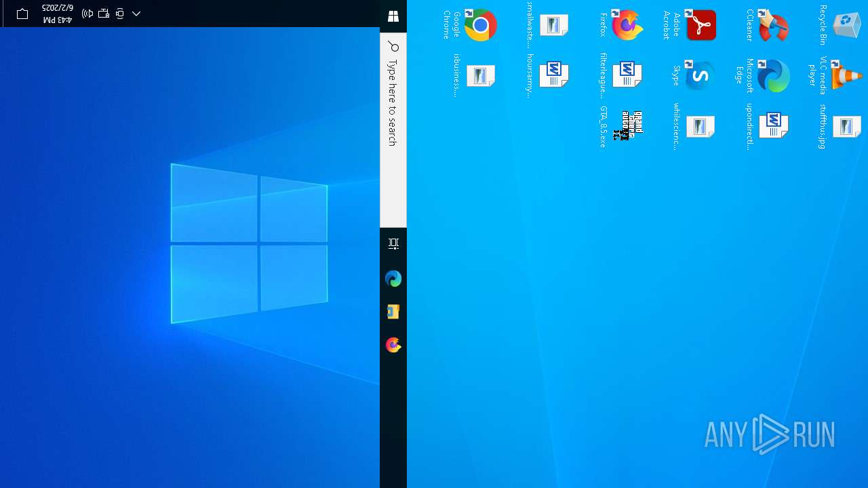Select the Microsoft Edge desktop shortcut
Screen dimensions: 868x488
click(763, 75)
